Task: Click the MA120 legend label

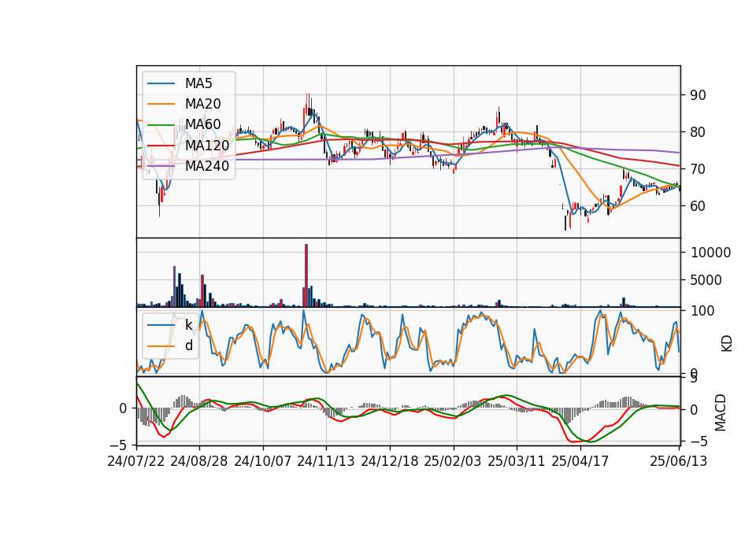Action: [x=207, y=145]
